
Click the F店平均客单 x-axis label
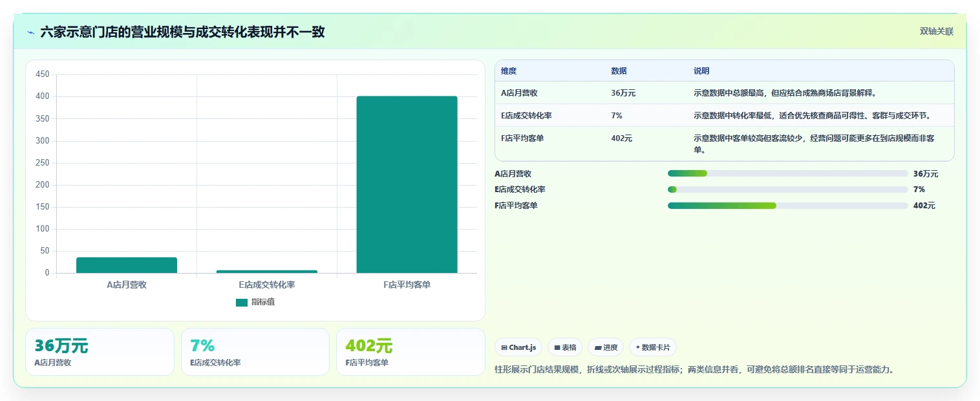(x=407, y=285)
